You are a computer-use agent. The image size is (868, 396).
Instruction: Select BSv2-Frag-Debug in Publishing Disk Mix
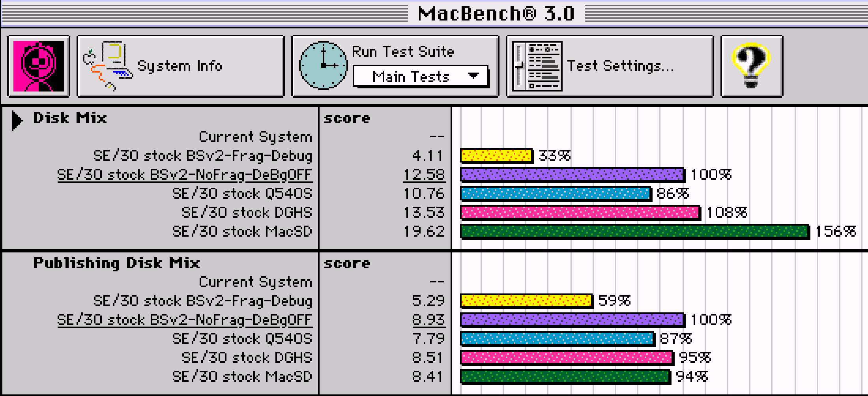pyautogui.click(x=202, y=301)
